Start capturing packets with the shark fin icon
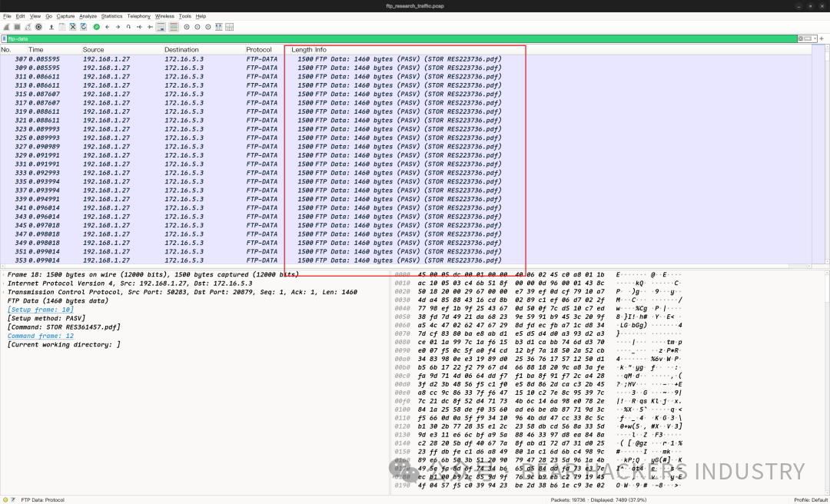This screenshot has width=830, height=504. 6,27
